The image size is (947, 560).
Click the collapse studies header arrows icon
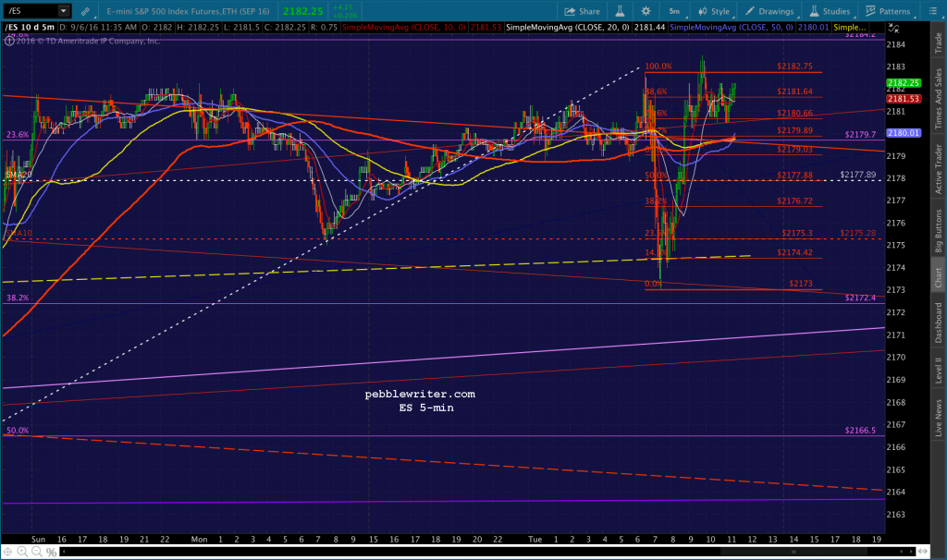894,28
